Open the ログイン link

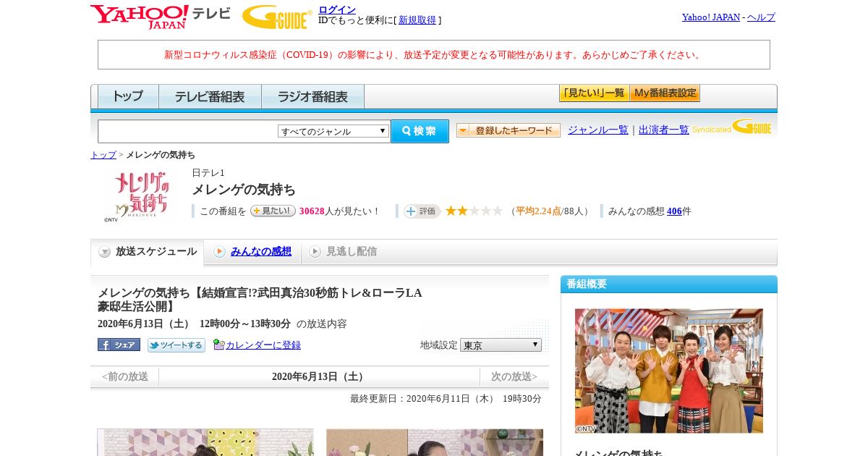[x=337, y=9]
